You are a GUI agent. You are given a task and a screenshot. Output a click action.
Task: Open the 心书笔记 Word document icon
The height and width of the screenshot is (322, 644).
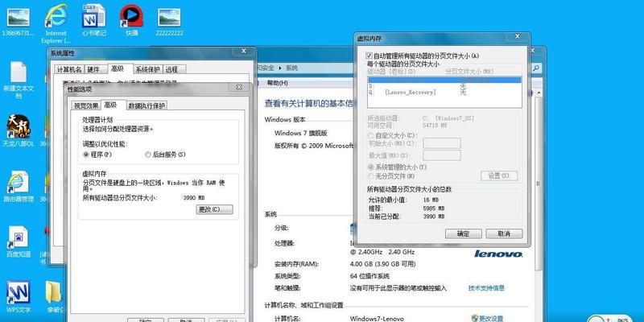(x=94, y=17)
